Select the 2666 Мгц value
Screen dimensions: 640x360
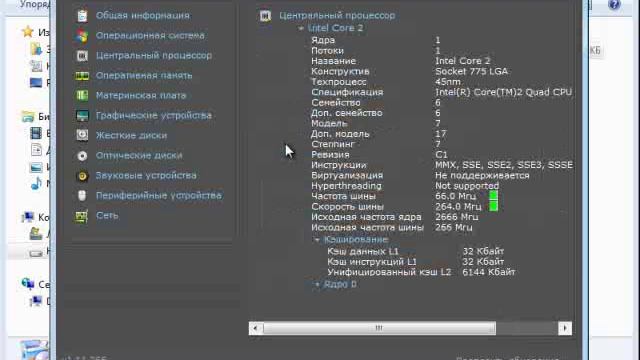click(x=456, y=217)
